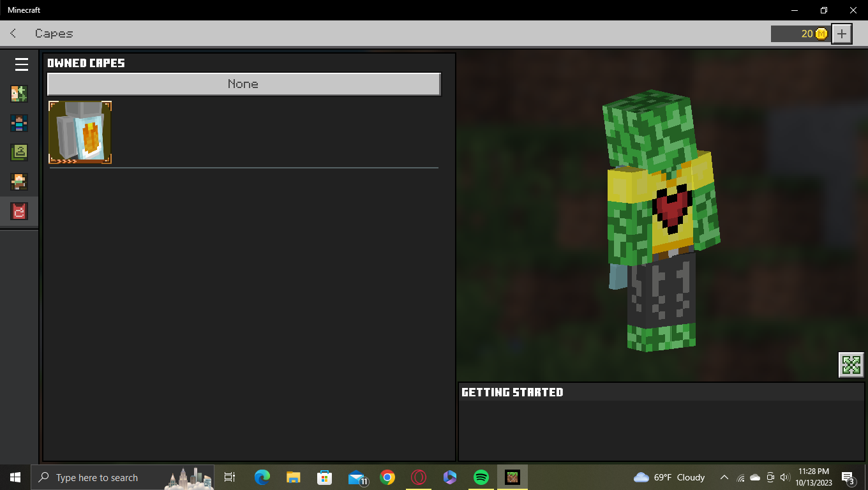
Task: Close the Minecraft window
Action: pos(853,10)
